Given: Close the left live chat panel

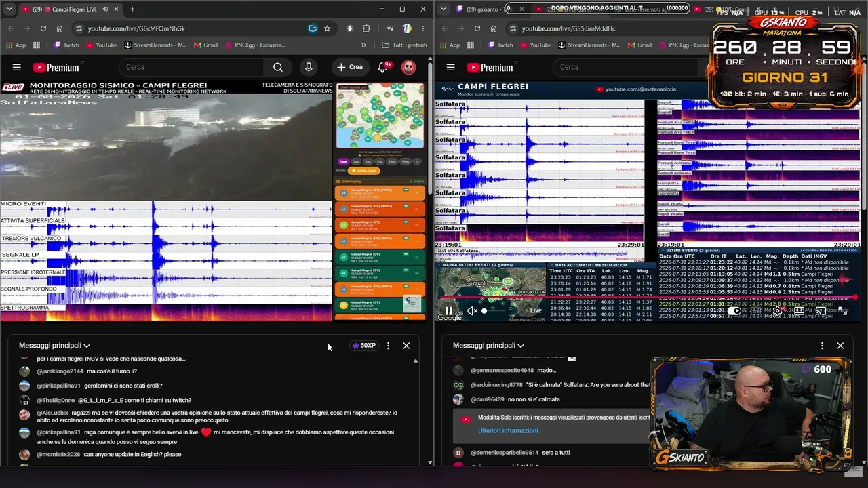Looking at the screenshot, I should [406, 346].
